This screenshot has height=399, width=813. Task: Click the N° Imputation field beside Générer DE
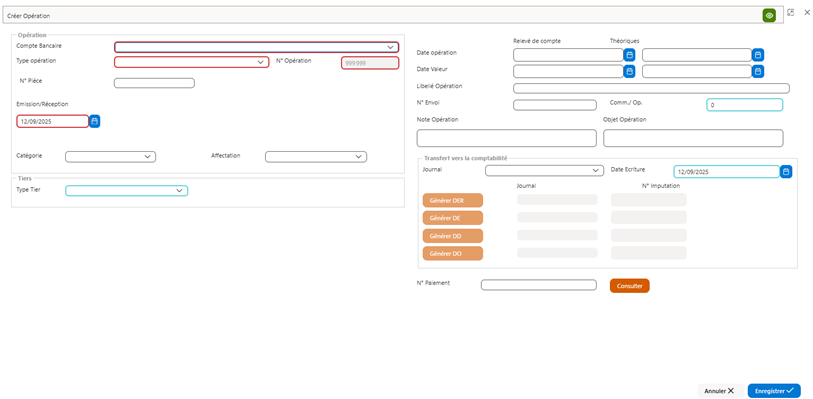(x=649, y=217)
